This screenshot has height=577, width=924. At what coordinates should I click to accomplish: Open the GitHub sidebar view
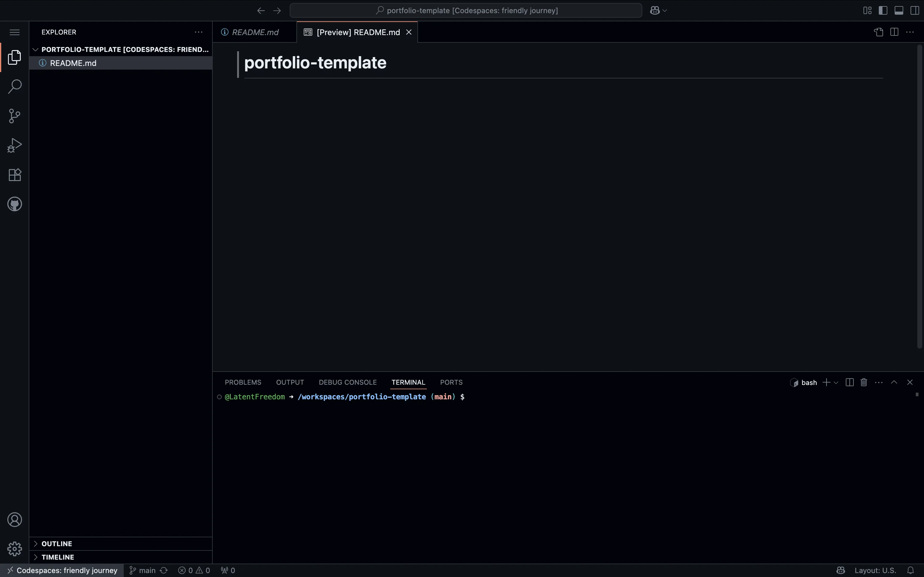(x=14, y=204)
